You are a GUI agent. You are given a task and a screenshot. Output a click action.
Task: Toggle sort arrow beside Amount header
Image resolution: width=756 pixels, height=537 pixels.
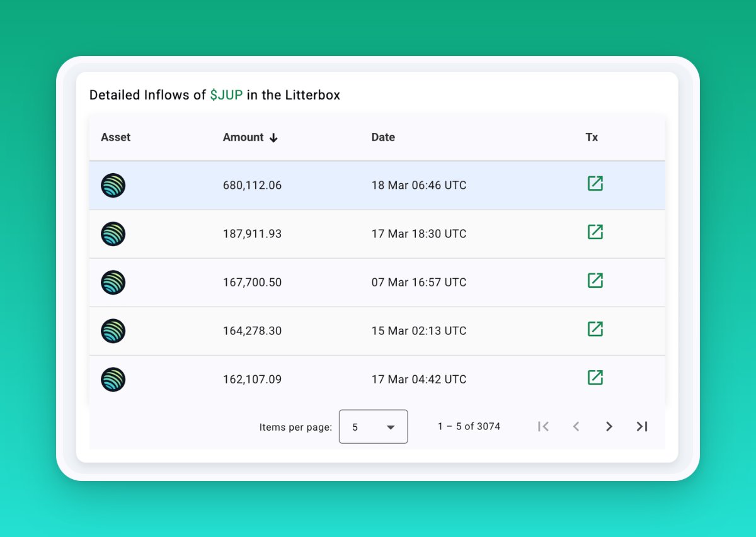coord(273,138)
